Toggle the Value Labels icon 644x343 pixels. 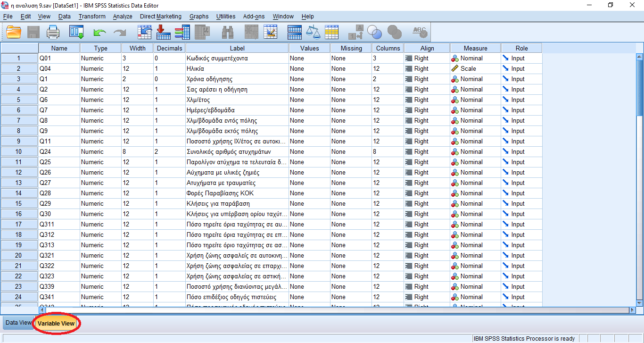tap(355, 32)
